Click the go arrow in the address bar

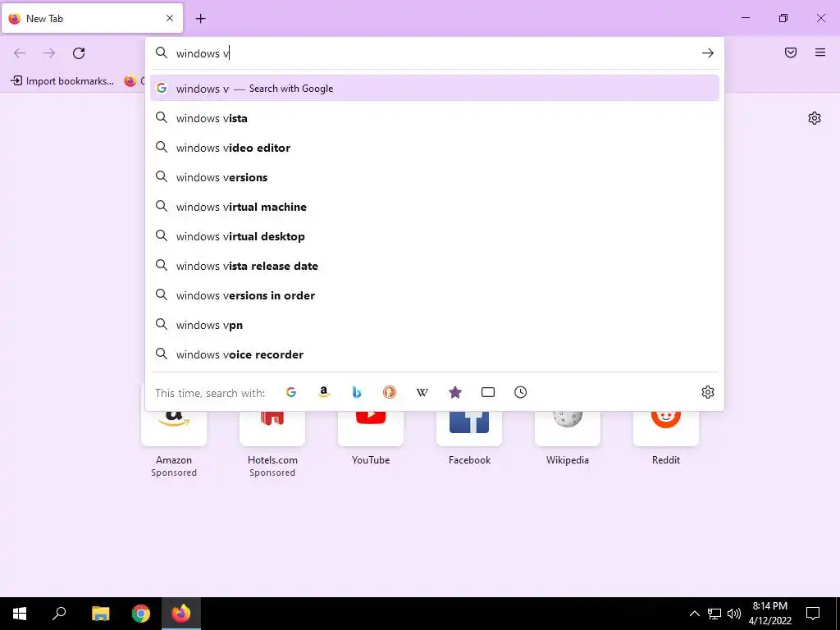[708, 53]
